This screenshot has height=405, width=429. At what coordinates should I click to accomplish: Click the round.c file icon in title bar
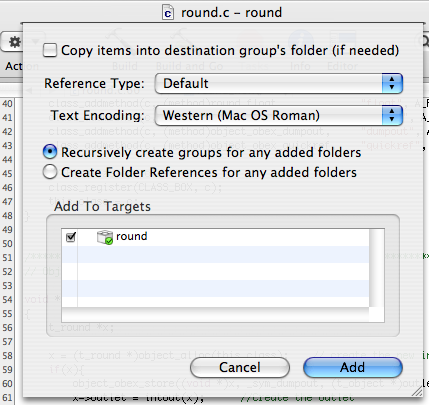pos(168,13)
